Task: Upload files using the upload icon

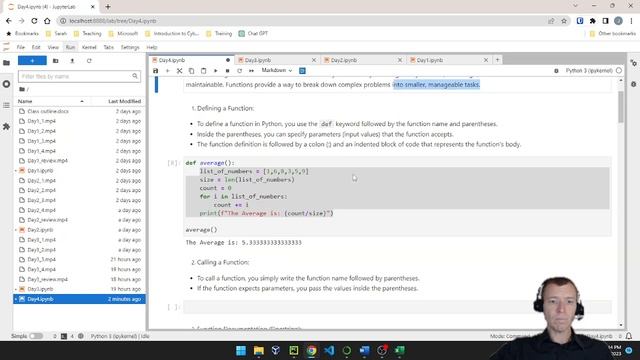Action: point(72,61)
